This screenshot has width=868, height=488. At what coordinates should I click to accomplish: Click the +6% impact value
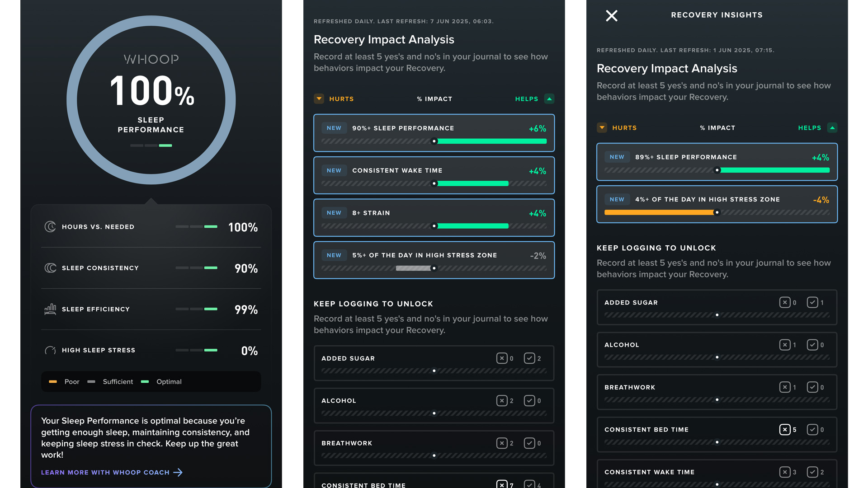(x=538, y=129)
